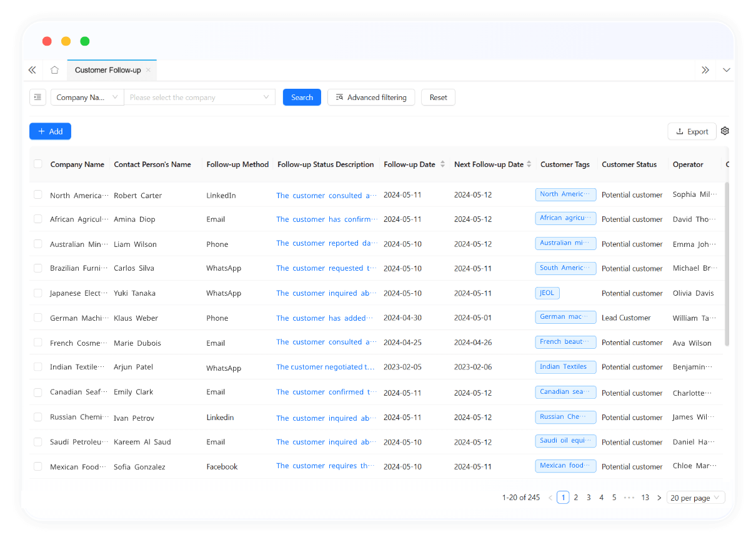Open the Company Name field selector dropdown
756x542 pixels.
pos(87,97)
